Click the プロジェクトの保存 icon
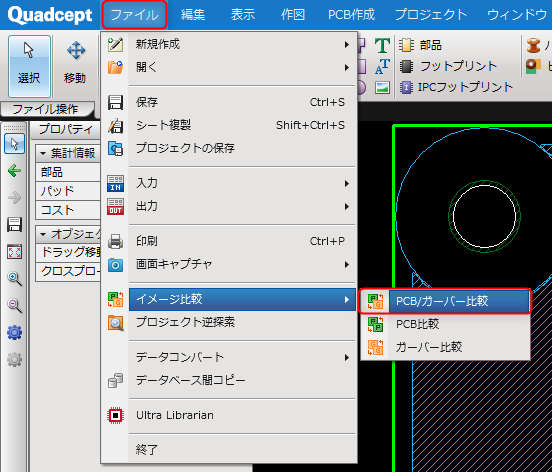 coord(115,148)
